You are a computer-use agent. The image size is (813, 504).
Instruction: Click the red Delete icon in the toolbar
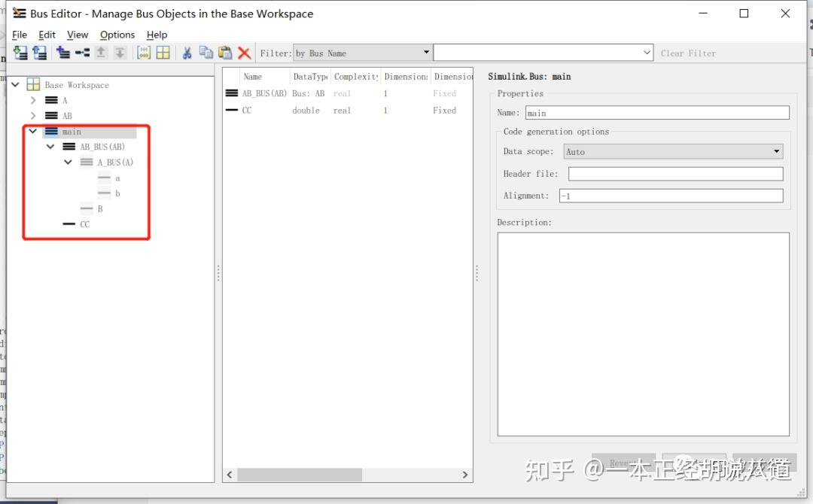click(242, 53)
